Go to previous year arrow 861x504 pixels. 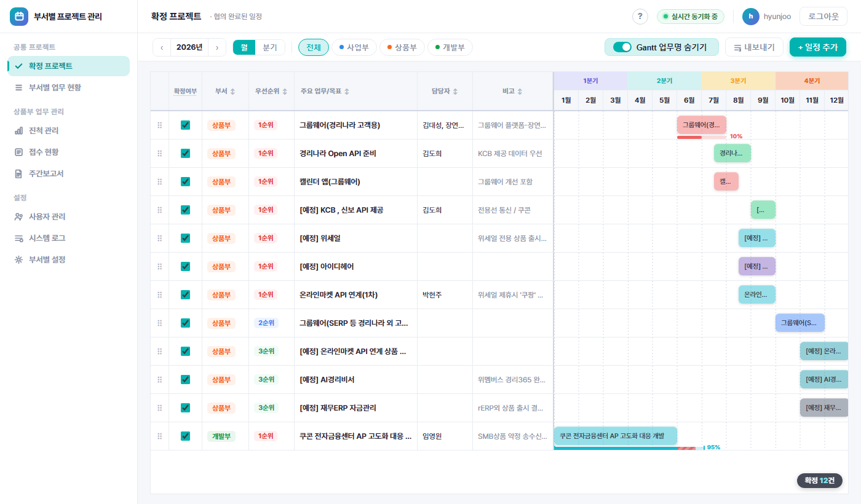click(x=162, y=47)
